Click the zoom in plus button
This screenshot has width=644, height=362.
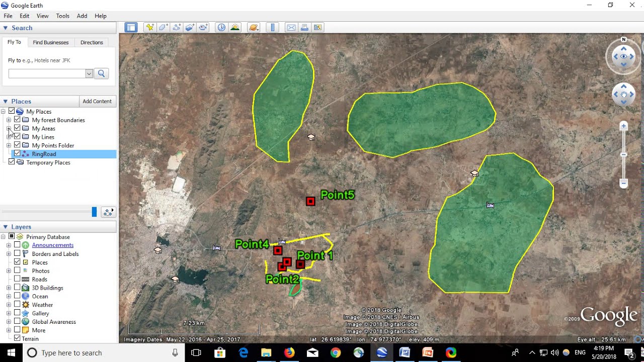624,126
